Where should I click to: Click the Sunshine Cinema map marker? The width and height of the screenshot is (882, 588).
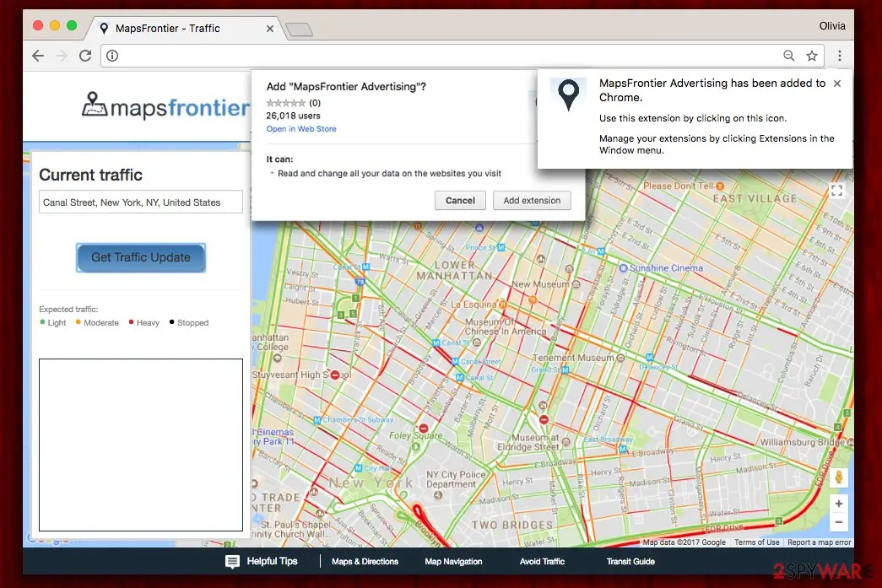pos(623,268)
